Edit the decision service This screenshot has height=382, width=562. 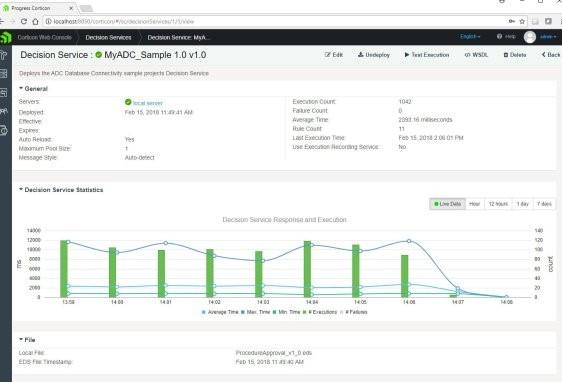(x=334, y=55)
